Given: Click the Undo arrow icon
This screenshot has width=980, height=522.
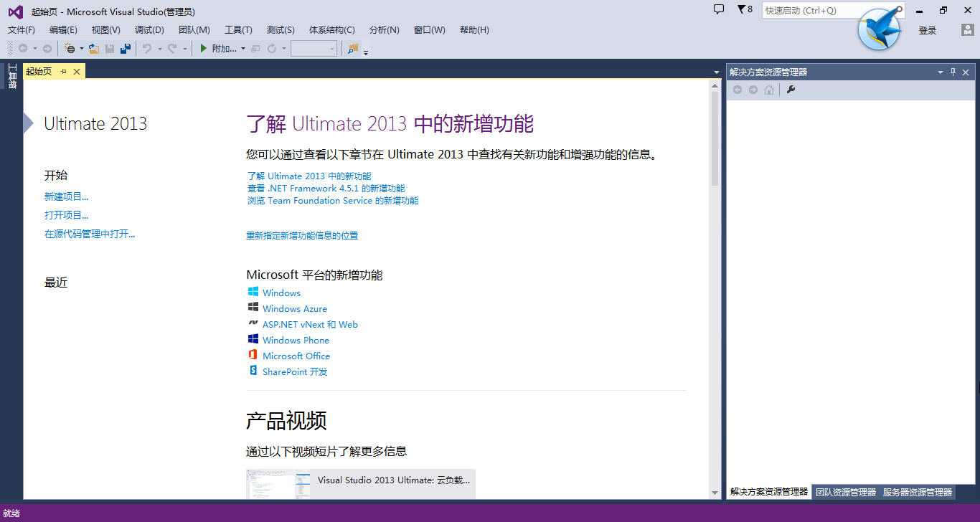Looking at the screenshot, I should [147, 49].
